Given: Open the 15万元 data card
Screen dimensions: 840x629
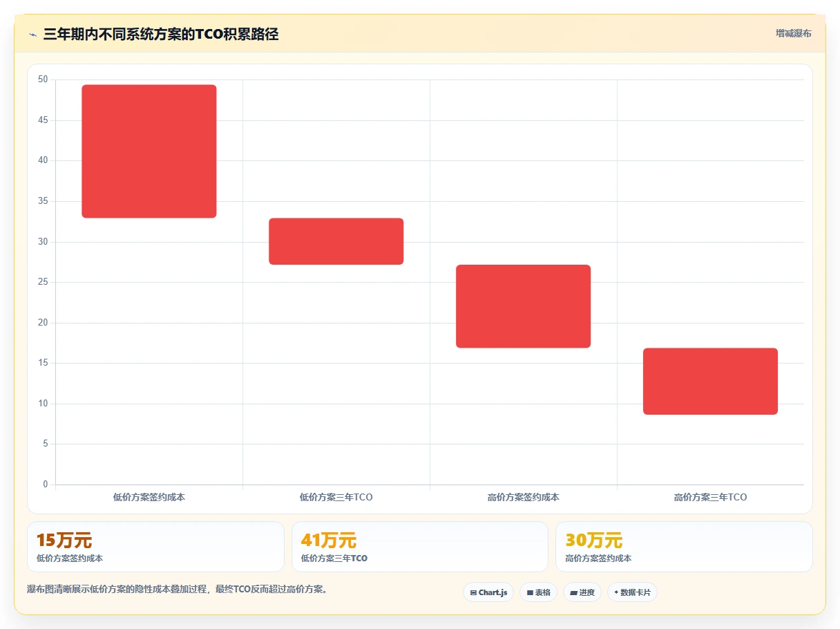Looking at the screenshot, I should point(155,547).
